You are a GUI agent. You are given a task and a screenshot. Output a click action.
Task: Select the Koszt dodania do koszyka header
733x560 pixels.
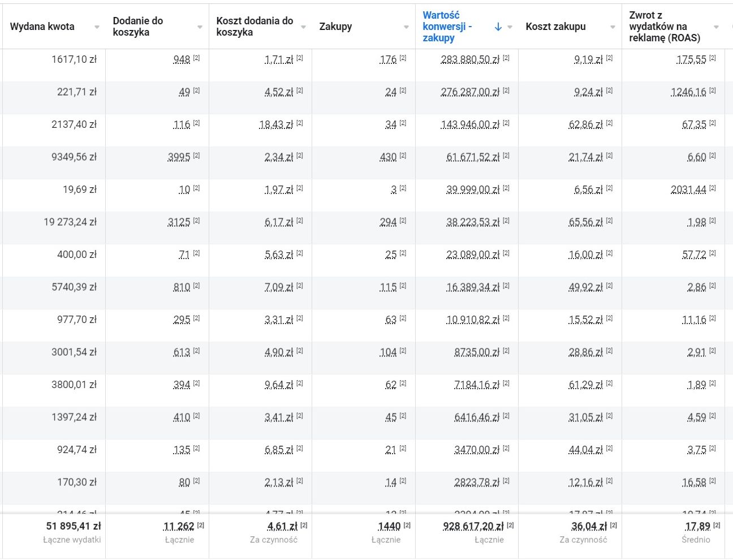255,27
